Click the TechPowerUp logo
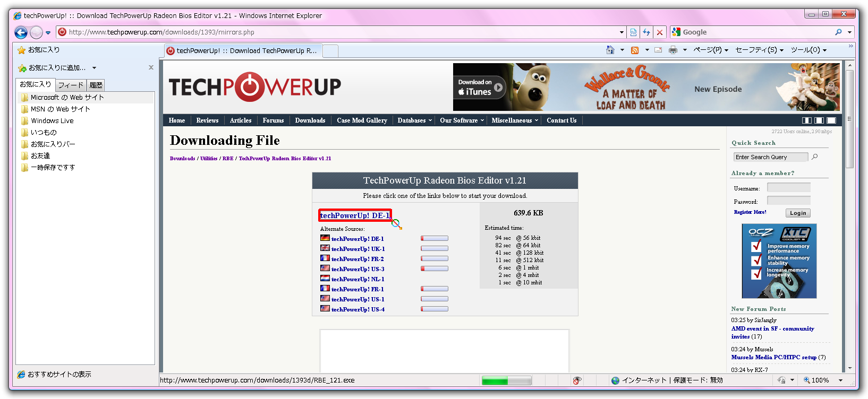The height and width of the screenshot is (399, 868). coord(255,86)
